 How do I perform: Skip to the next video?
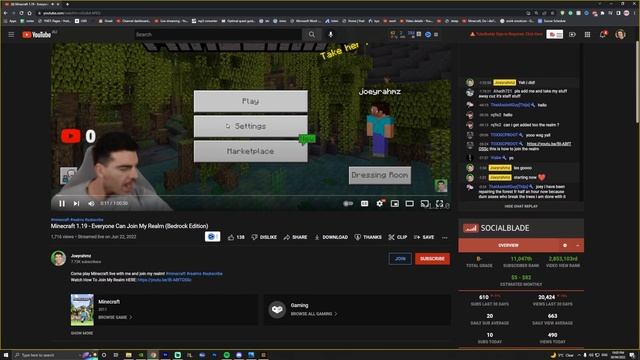point(76,203)
